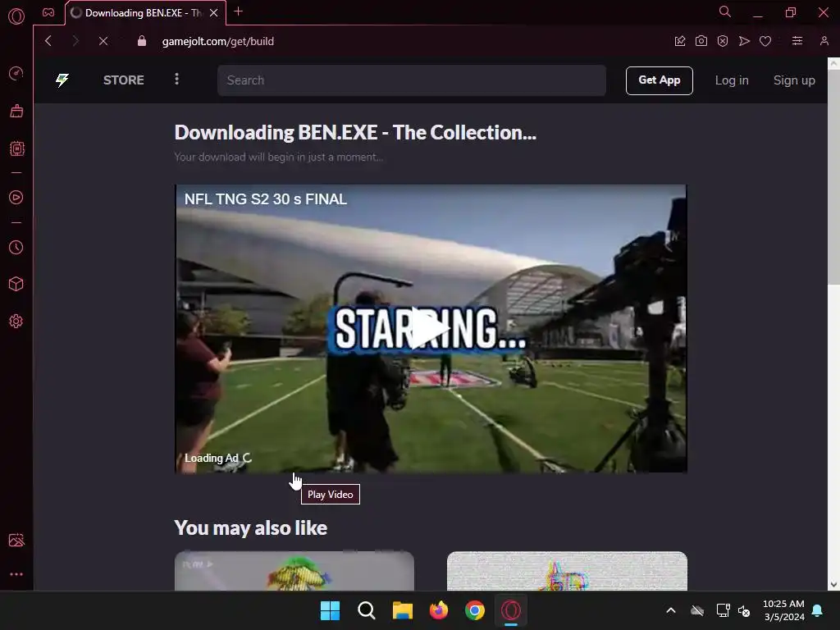The image size is (840, 630).
Task: Open ad blocker shield icon
Action: [723, 41]
